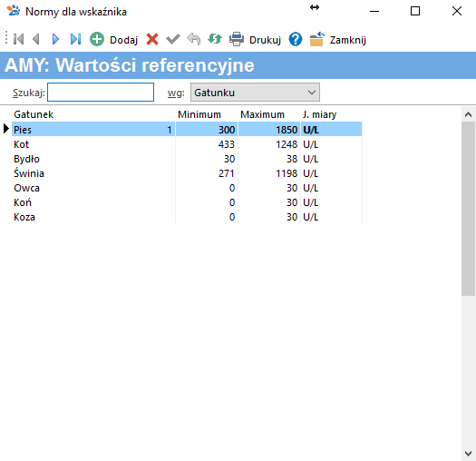Click the scrollbar down arrow
This screenshot has height=461, width=476.
click(469, 454)
